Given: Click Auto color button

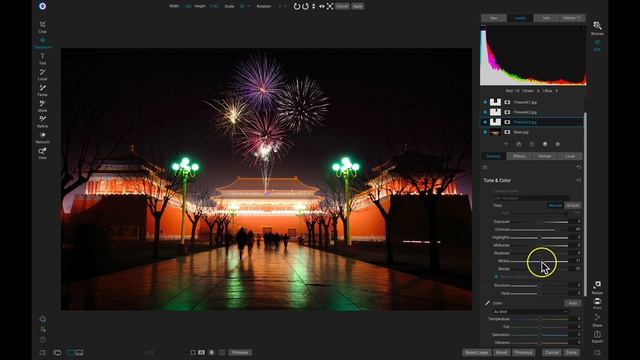Looking at the screenshot, I should 573,303.
